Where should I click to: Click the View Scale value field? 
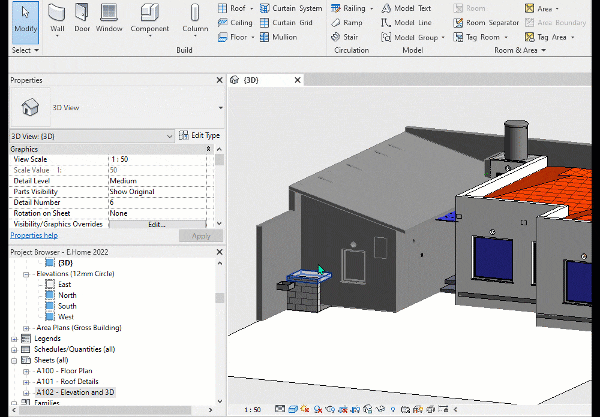pos(157,159)
